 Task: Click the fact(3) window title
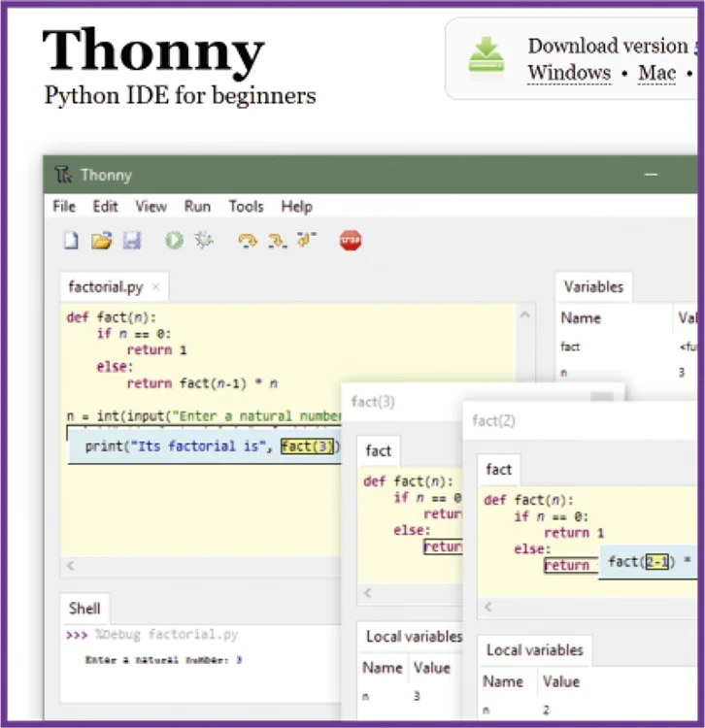tap(373, 402)
